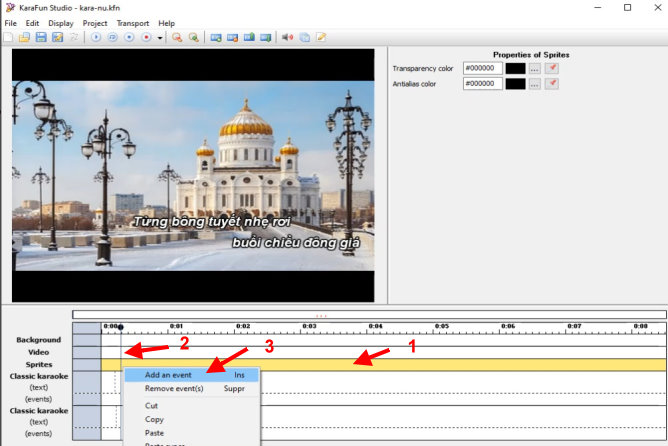Click the Antialias color hex input field
Viewport: 668px width, 446px height.
481,84
